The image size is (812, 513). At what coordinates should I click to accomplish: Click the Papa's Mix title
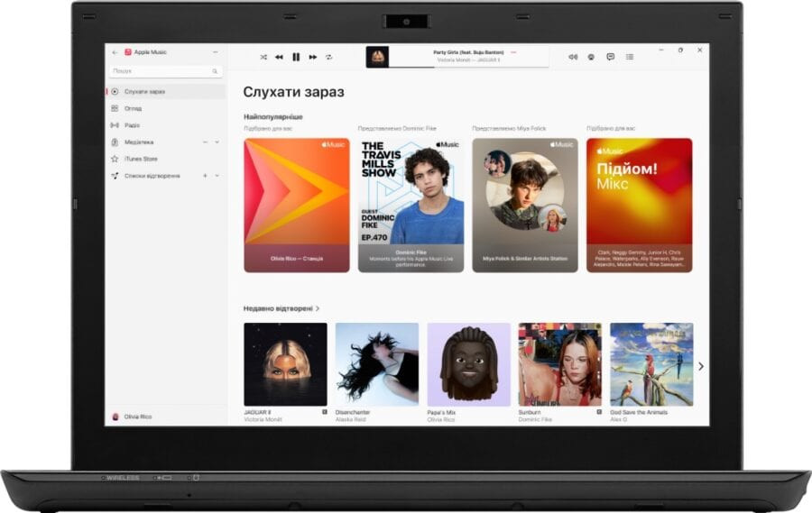coord(441,413)
